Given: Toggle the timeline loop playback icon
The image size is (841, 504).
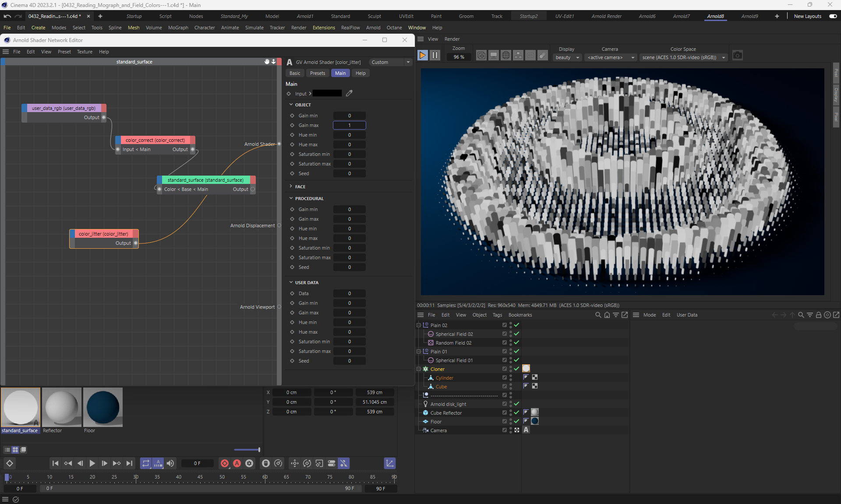Looking at the screenshot, I should (x=145, y=463).
